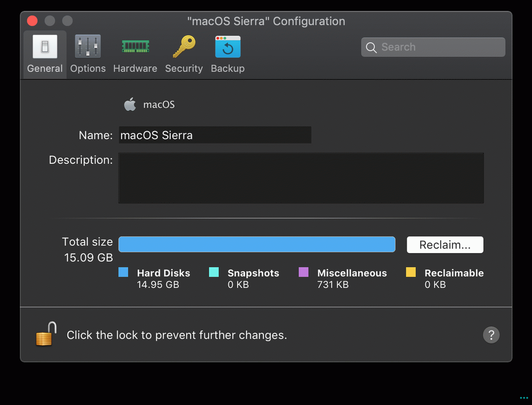Open the General settings pane icon

pos(45,47)
